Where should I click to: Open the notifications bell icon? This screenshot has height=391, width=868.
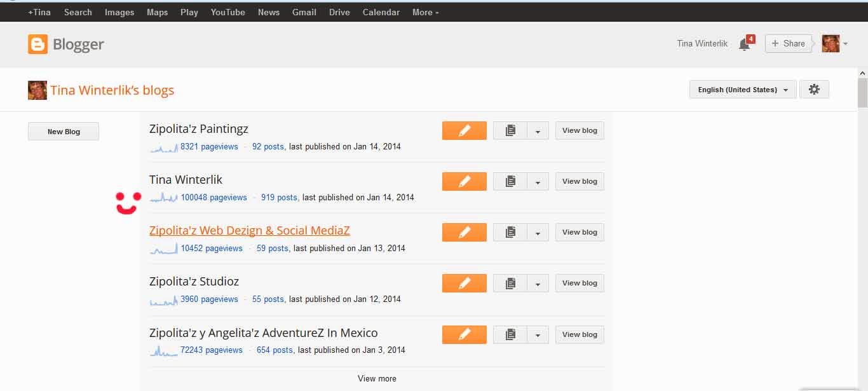click(745, 44)
